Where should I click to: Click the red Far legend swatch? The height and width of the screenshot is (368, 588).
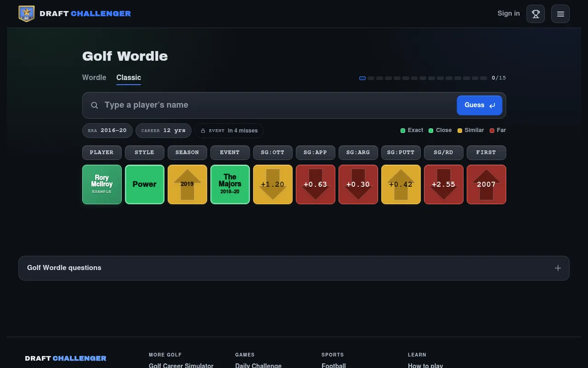coord(492,131)
